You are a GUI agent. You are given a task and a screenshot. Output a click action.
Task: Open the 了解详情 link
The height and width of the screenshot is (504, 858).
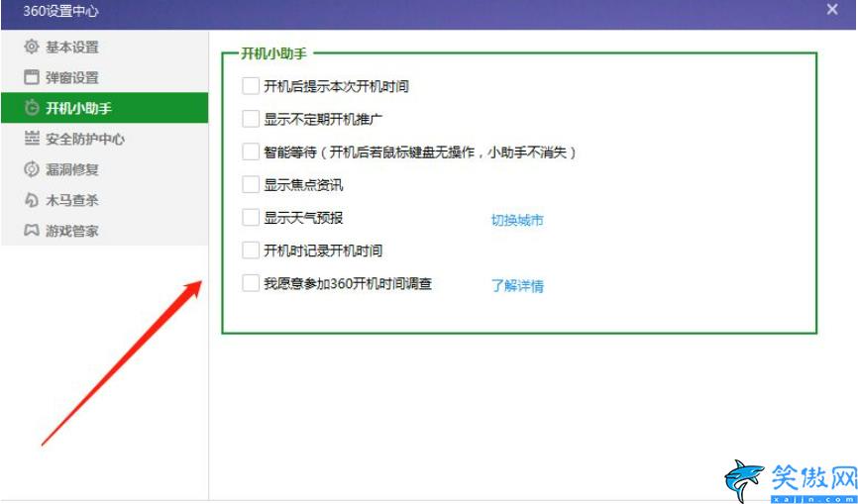click(517, 286)
